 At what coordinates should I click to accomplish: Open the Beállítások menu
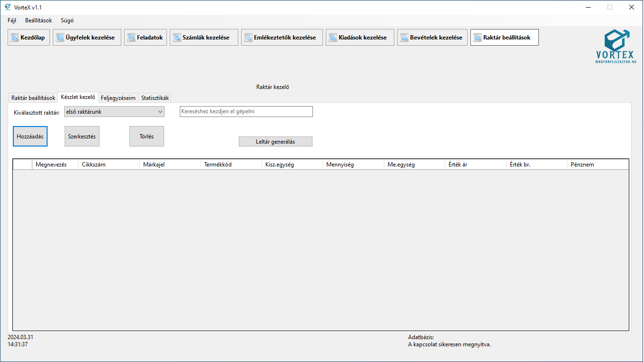click(39, 20)
